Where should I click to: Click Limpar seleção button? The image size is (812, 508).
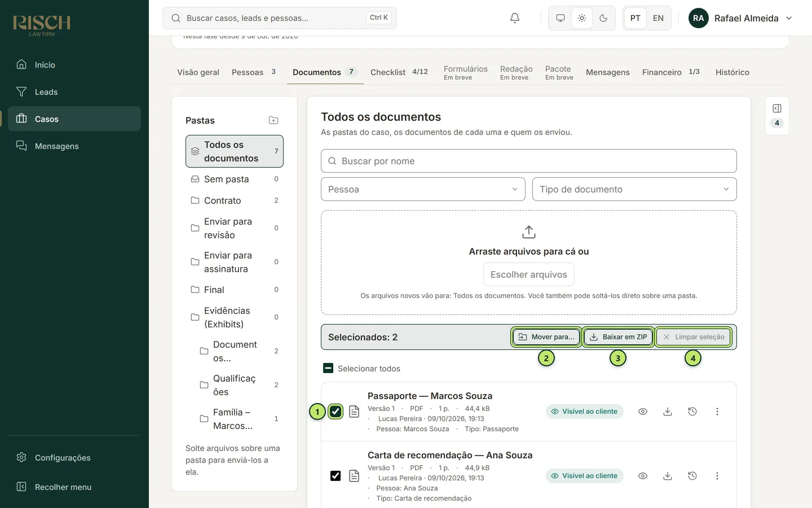pos(694,337)
